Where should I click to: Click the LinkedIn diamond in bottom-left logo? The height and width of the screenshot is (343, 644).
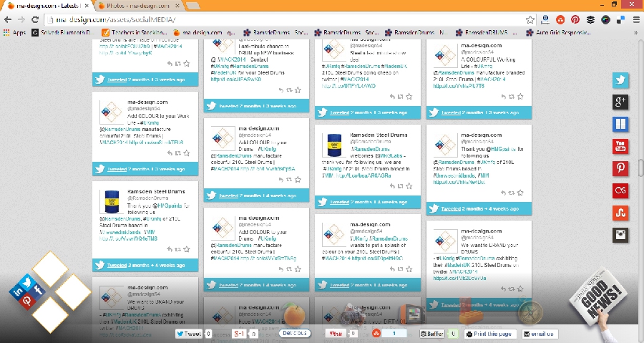[17, 291]
